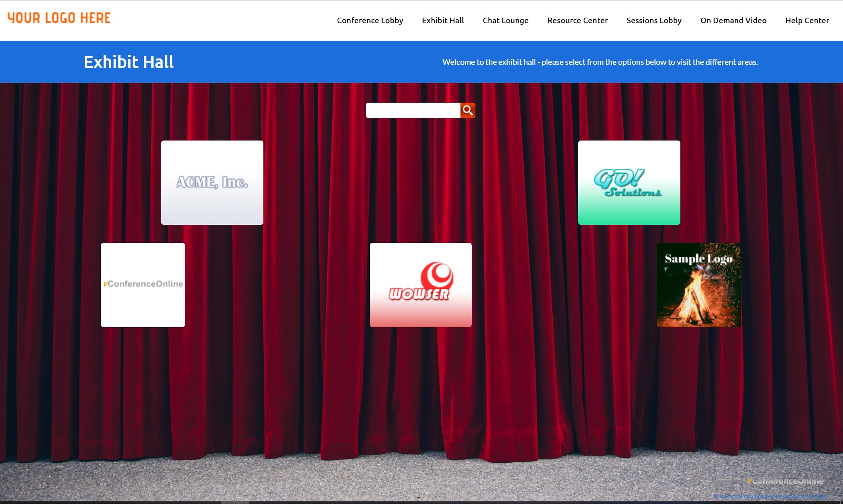The image size is (843, 504).
Task: Open the GO! Solutions booth logo
Action: point(629,182)
